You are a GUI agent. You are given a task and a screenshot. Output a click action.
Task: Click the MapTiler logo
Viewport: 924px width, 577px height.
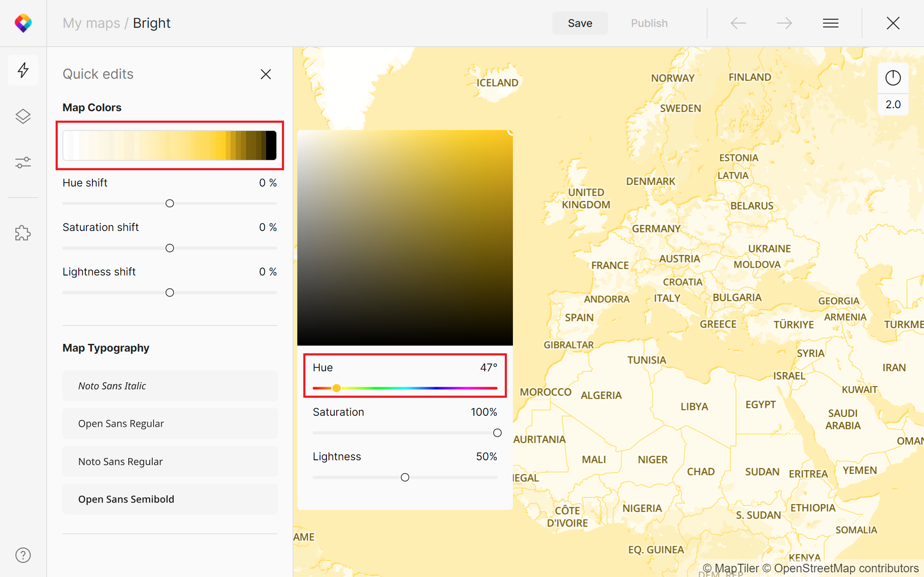tap(23, 23)
